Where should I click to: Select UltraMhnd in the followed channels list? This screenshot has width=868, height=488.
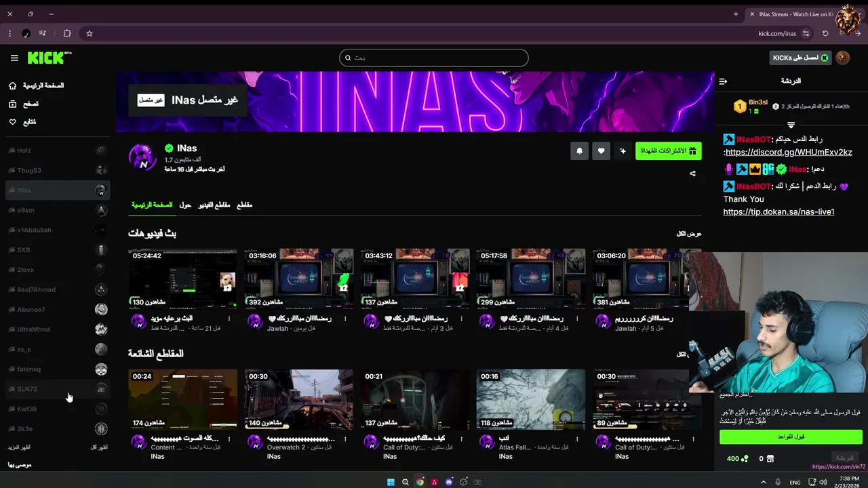(x=58, y=329)
